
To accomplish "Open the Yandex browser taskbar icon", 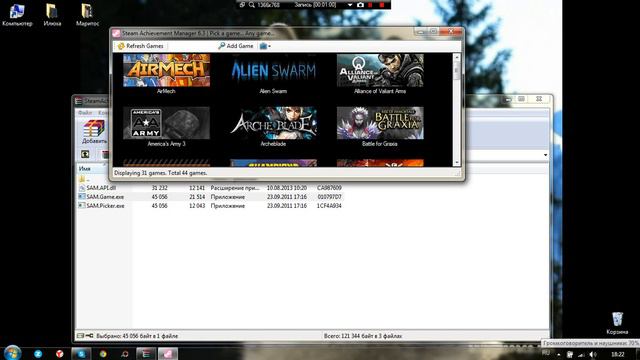I will coord(60,354).
